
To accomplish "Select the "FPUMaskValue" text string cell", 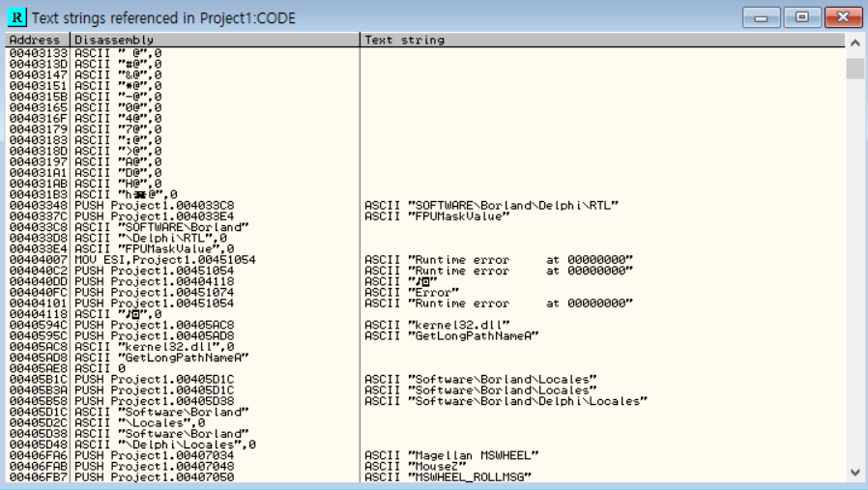I will coord(437,216).
